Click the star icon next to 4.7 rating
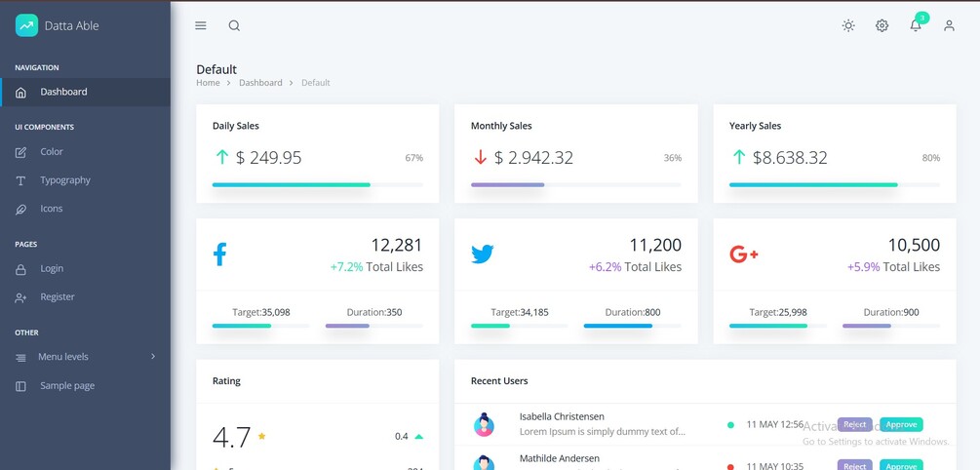Image resolution: width=980 pixels, height=470 pixels. click(262, 436)
